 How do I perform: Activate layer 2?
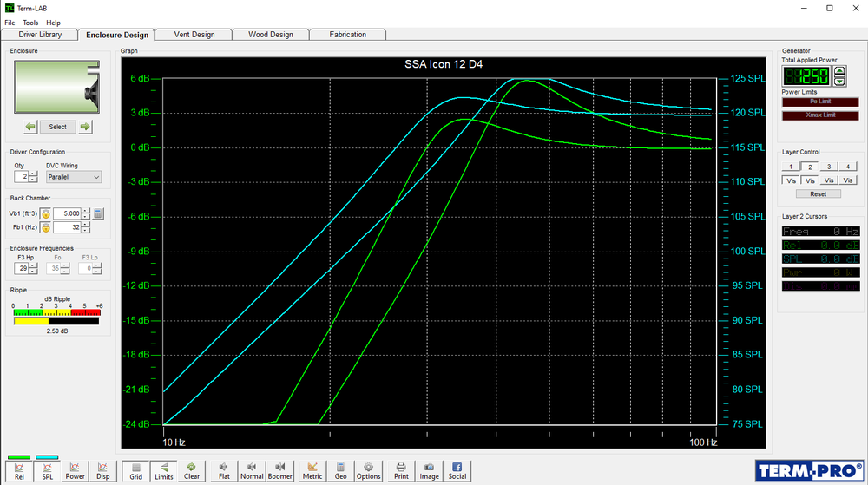click(810, 167)
